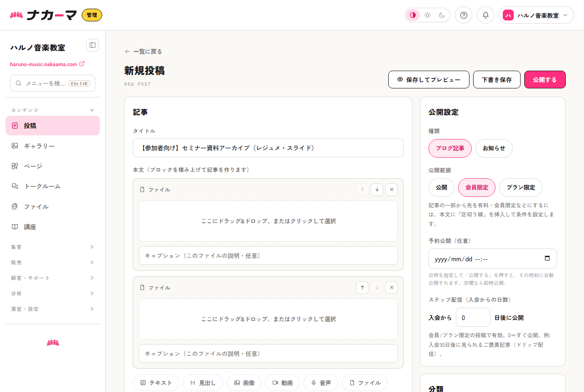Switch to dark theme moon icon

[442, 15]
